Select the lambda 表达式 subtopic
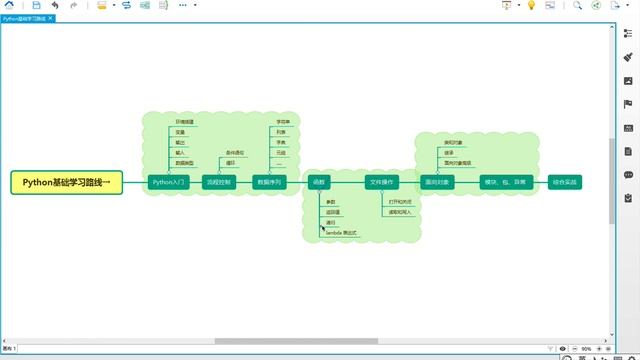 point(341,233)
